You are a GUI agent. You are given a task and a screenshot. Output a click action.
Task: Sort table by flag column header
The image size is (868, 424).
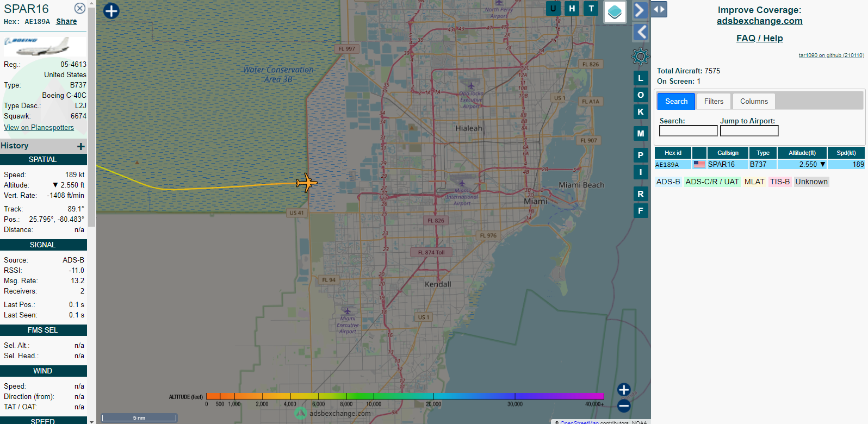699,153
